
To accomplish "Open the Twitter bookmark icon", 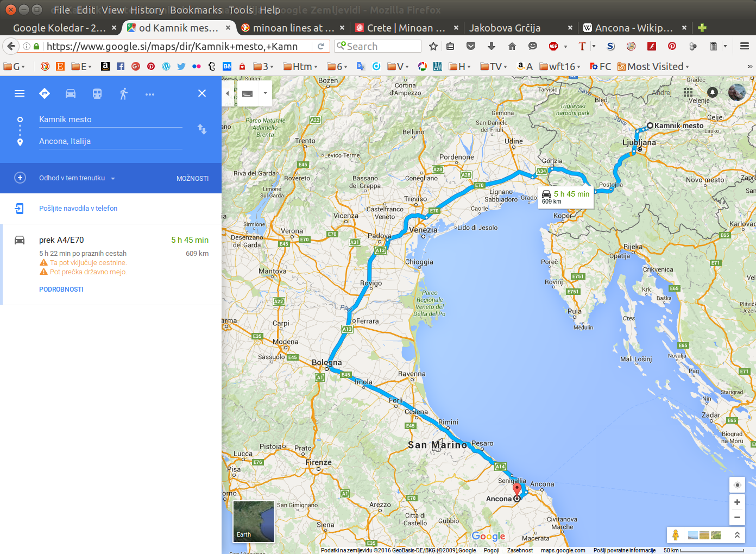I will pyautogui.click(x=181, y=66).
